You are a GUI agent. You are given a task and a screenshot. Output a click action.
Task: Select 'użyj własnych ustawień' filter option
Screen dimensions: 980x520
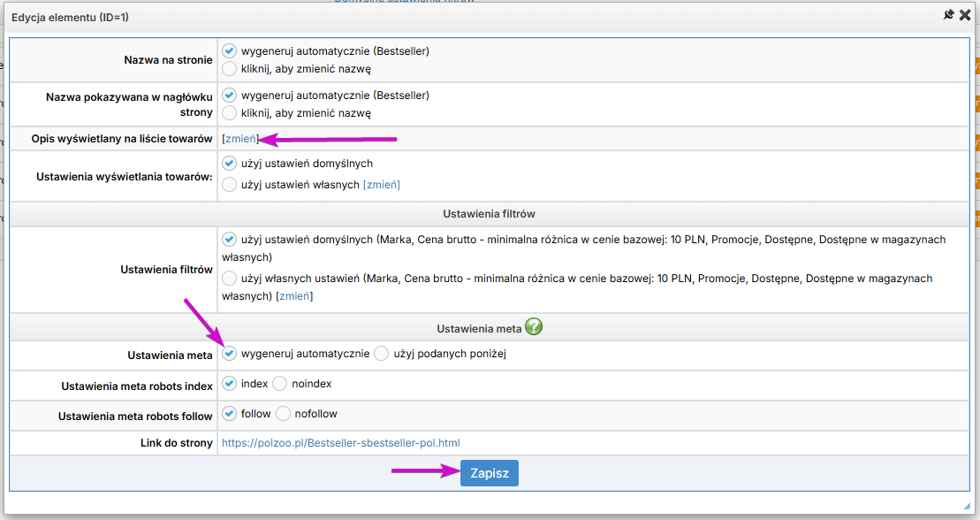tap(230, 279)
